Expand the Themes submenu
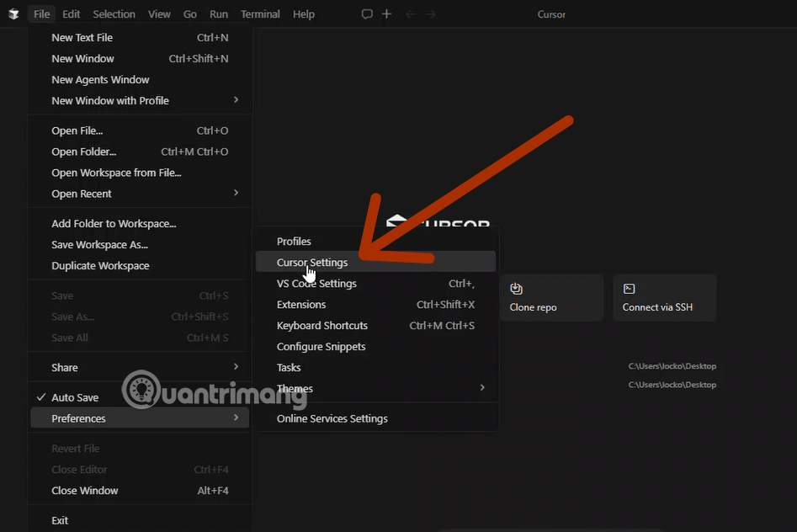This screenshot has width=797, height=532. [295, 388]
